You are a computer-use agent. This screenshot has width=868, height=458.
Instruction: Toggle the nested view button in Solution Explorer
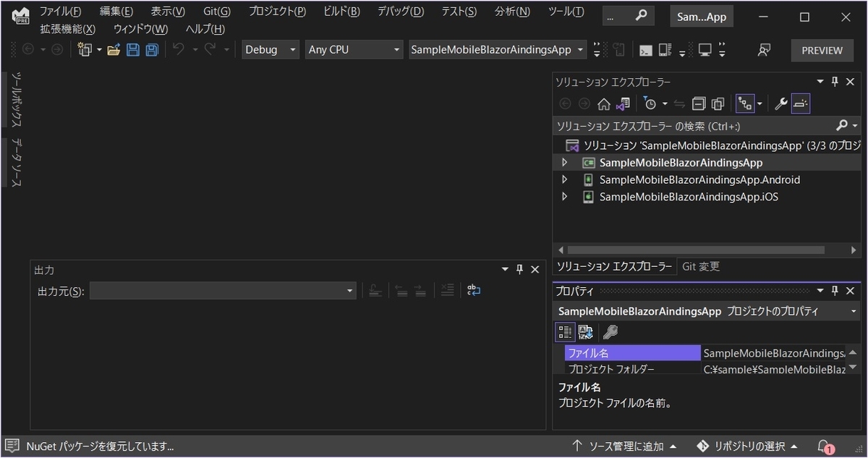coord(745,103)
